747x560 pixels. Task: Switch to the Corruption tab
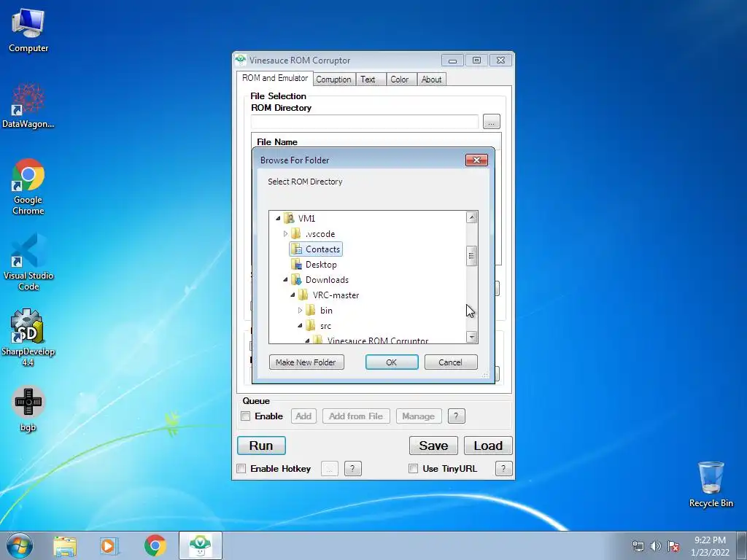click(333, 79)
